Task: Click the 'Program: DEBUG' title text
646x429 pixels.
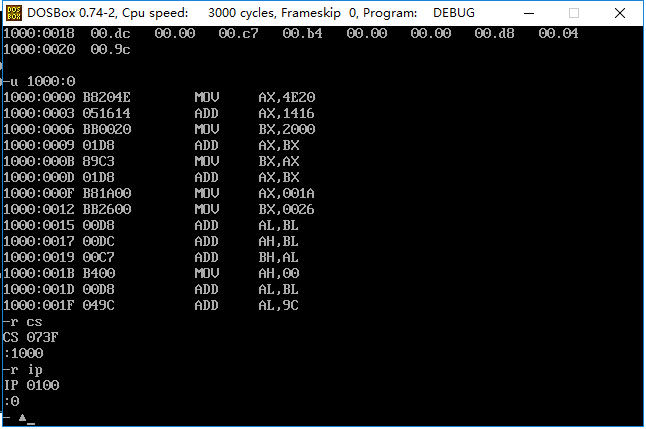Action: point(419,13)
